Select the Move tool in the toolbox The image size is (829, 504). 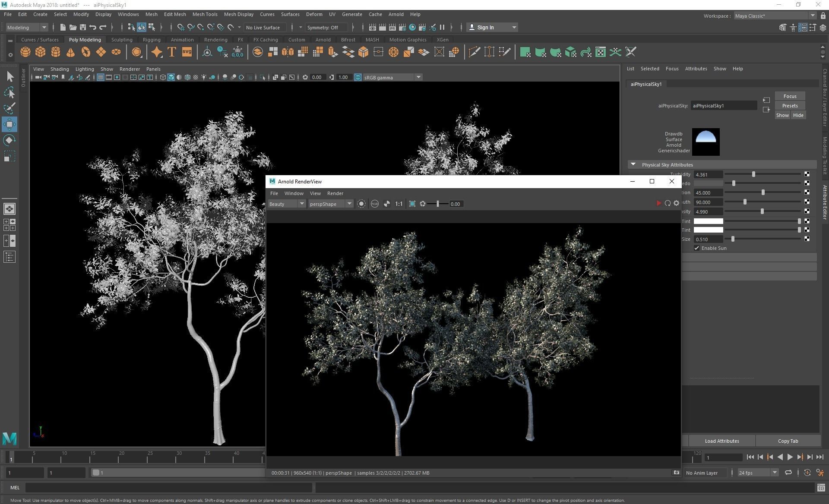[x=9, y=124]
